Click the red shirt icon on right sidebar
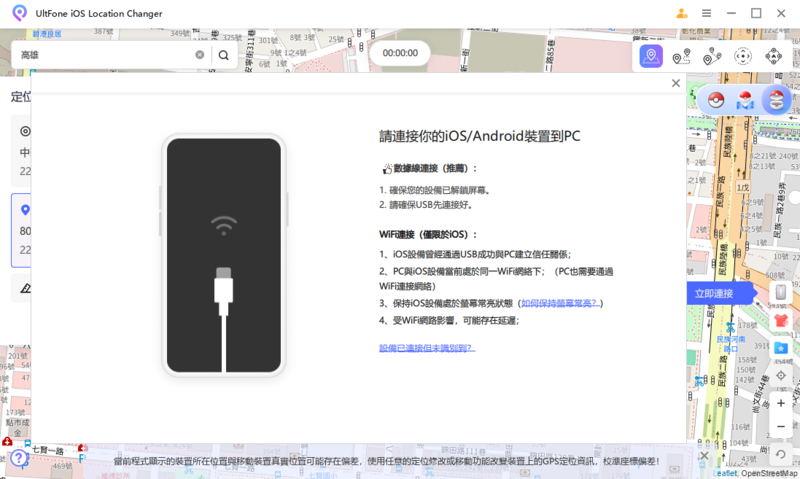The width and height of the screenshot is (800, 479). click(x=781, y=320)
